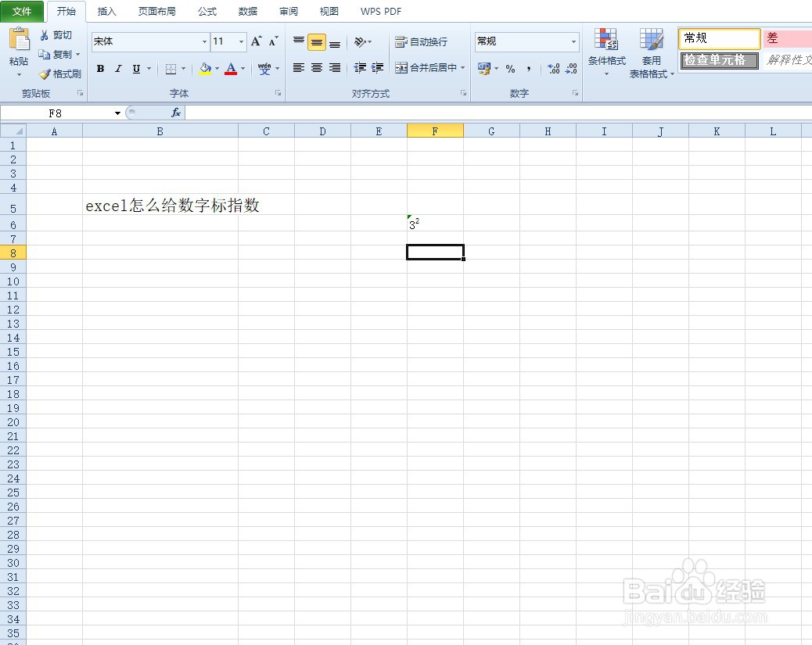Click the Cut (剪切) scissors icon
The image size is (812, 645).
[44, 34]
